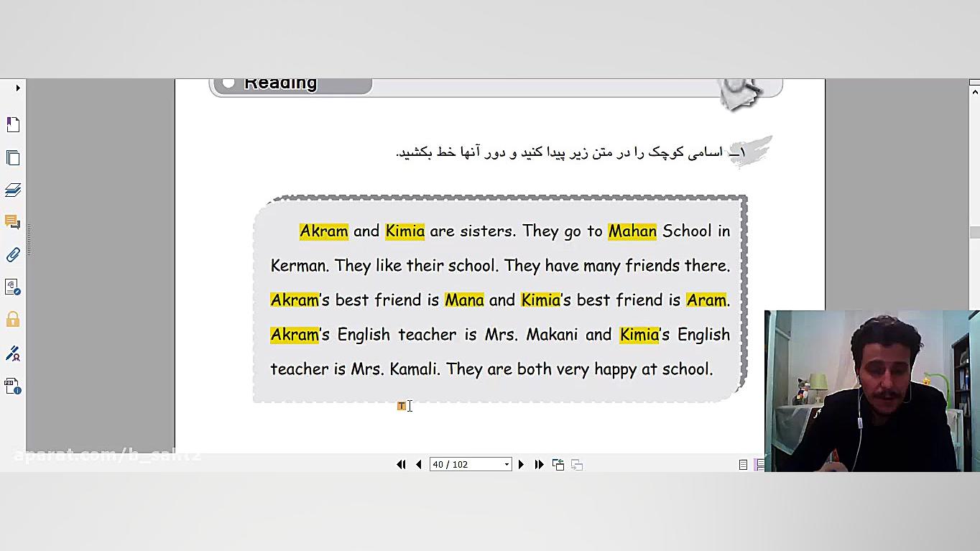Image resolution: width=980 pixels, height=551 pixels.
Task: Open the Attachments paperclip icon
Action: [13, 254]
